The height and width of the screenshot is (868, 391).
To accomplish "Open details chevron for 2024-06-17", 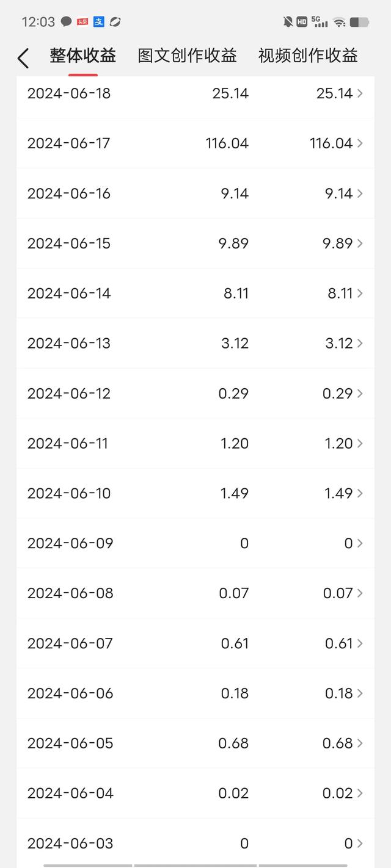I will pyautogui.click(x=360, y=143).
